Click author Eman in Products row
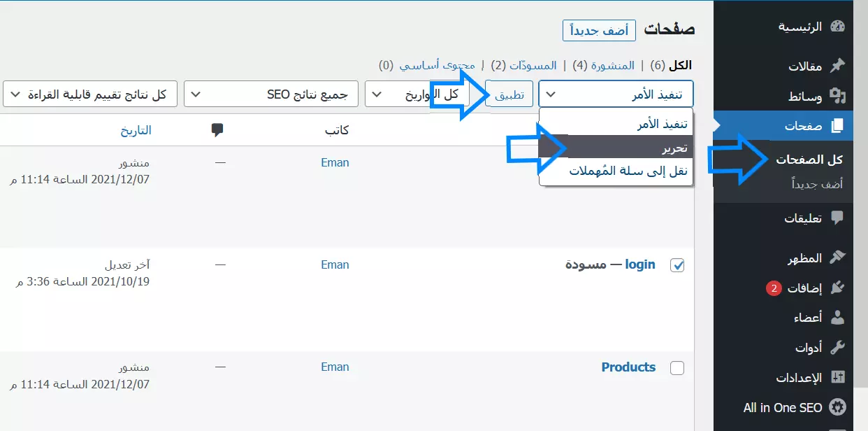 [x=335, y=367]
